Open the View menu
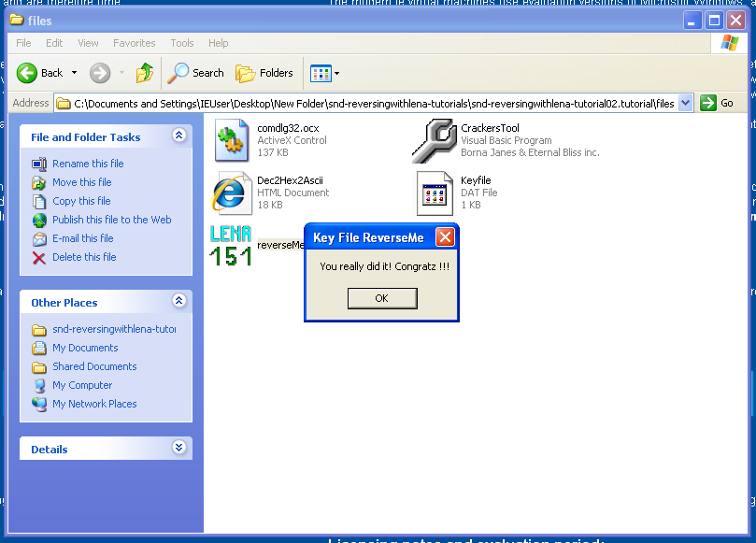This screenshot has width=756, height=543. (88, 43)
